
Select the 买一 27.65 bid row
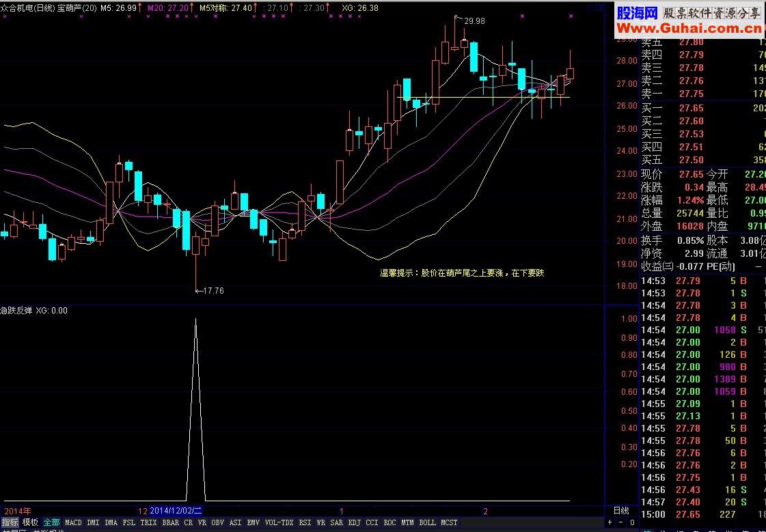703,108
